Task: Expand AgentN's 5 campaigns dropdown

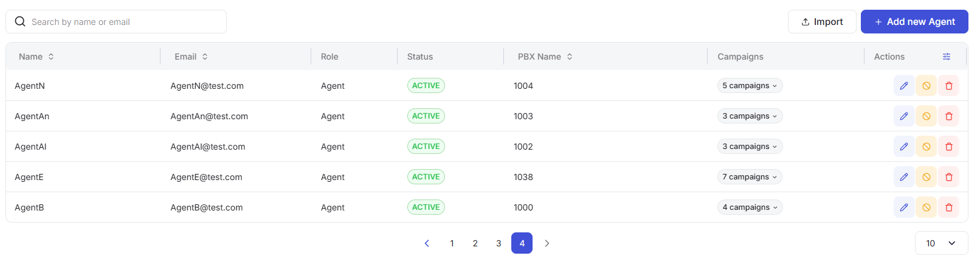Action: (750, 86)
